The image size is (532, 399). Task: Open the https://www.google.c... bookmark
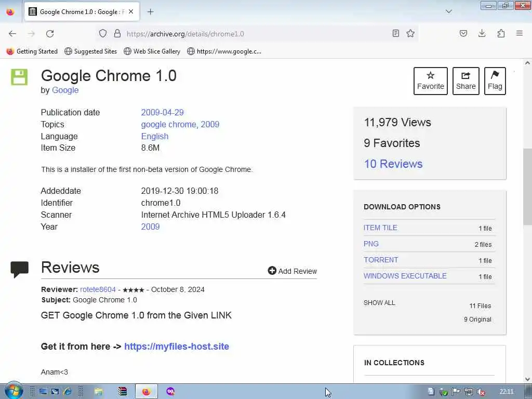point(224,51)
